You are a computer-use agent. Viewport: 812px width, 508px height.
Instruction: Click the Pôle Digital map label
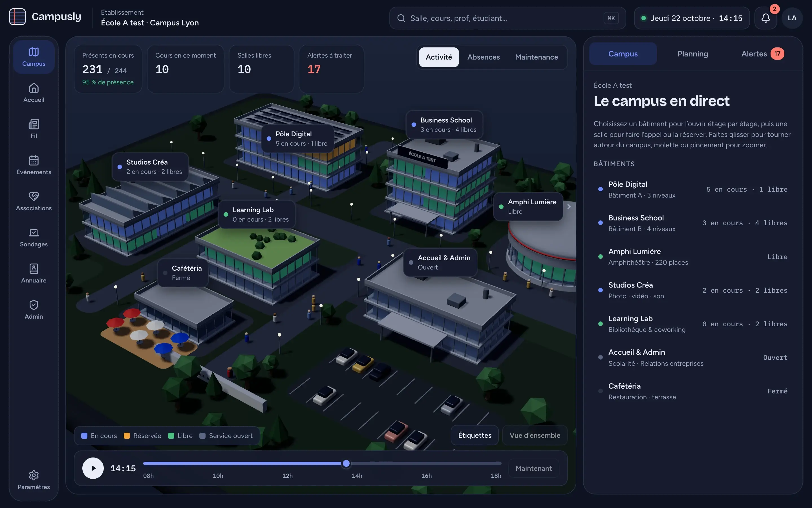298,138
